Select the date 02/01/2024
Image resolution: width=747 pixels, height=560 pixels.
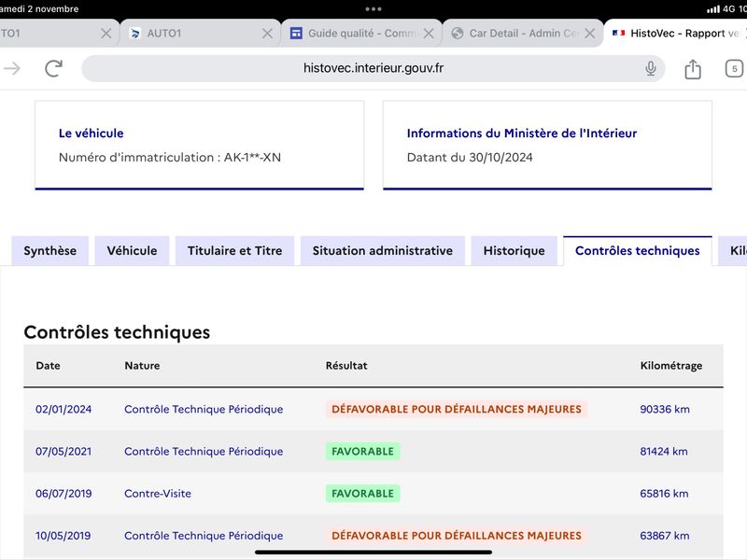coord(63,410)
